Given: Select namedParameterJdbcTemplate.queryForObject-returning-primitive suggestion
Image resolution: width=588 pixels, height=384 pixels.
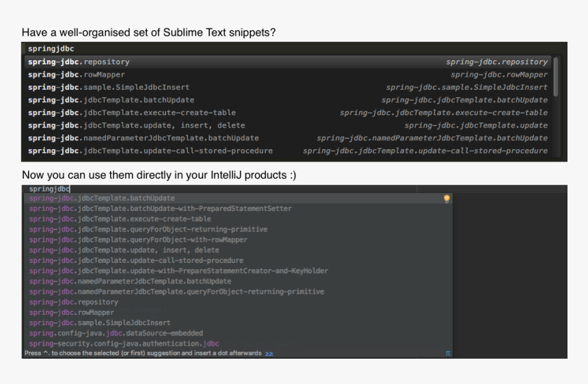Looking at the screenshot, I should pos(176,292).
